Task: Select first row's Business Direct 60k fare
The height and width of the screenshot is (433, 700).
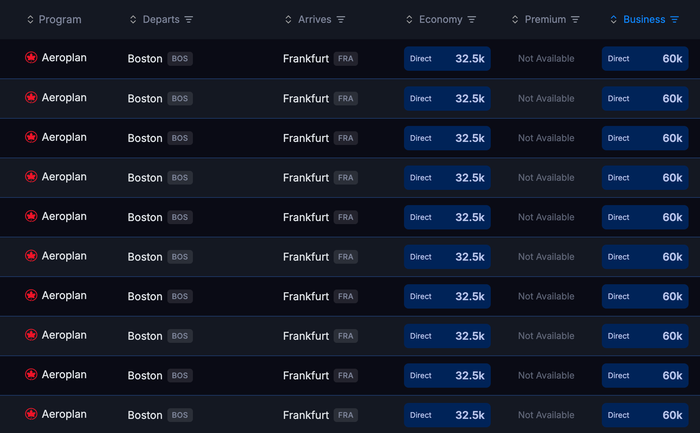Action: [645, 58]
